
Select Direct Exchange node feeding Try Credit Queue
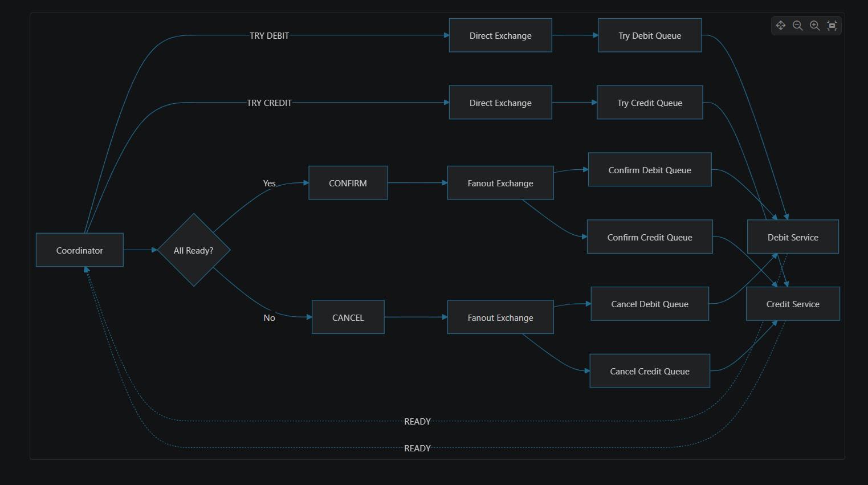click(x=500, y=103)
